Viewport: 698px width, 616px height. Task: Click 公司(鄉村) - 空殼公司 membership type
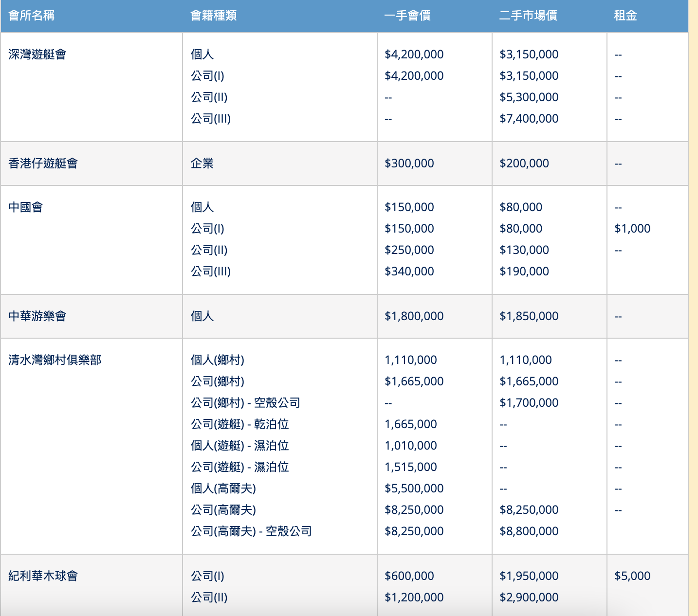coord(245,403)
